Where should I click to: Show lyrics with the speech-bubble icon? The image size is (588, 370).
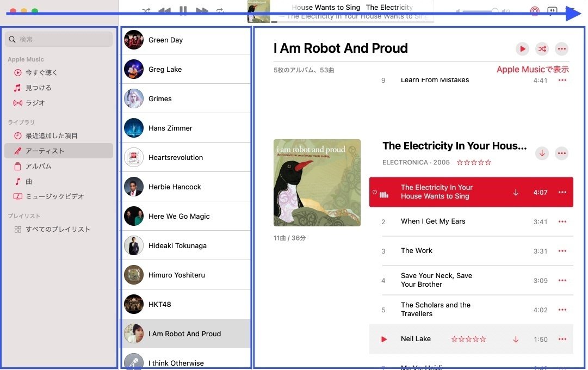552,10
